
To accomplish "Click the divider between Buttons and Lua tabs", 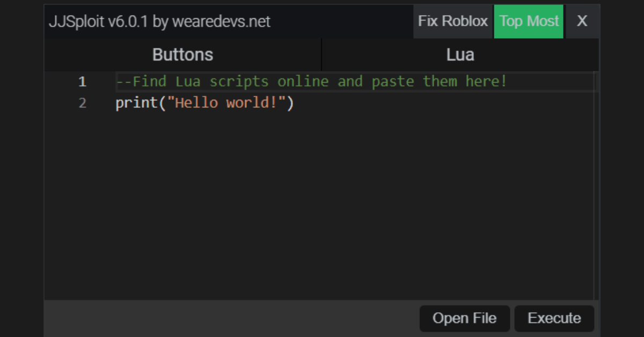I will point(321,54).
